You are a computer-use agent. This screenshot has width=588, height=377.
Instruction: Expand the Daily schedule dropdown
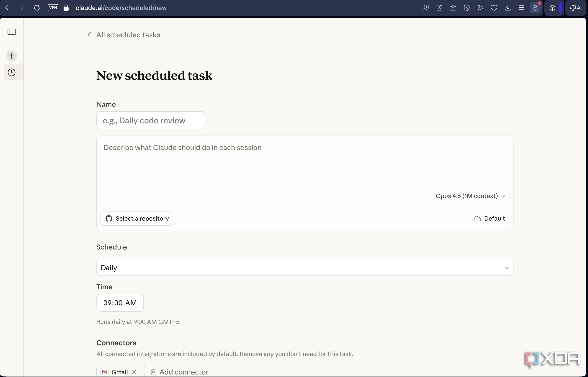coord(305,268)
